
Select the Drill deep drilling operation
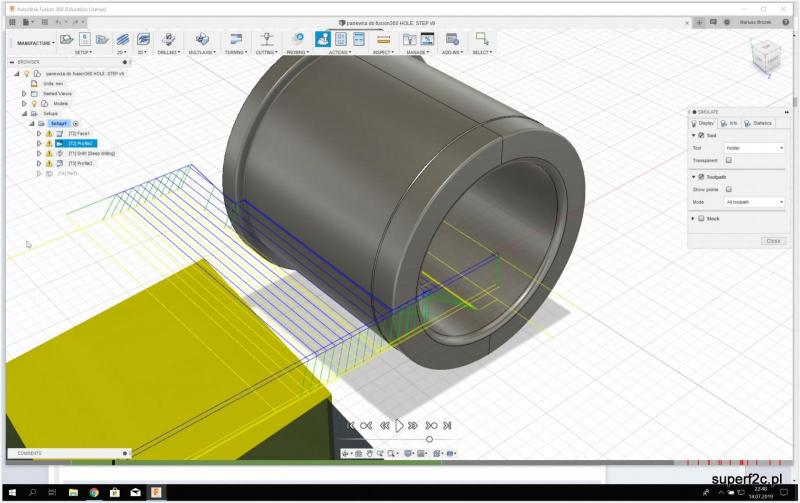tap(91, 153)
